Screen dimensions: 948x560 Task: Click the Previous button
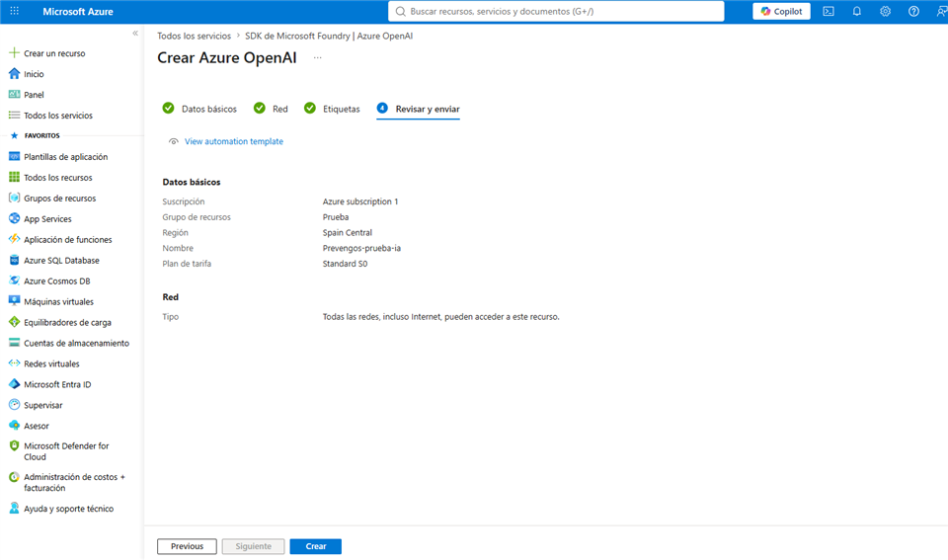pos(187,546)
